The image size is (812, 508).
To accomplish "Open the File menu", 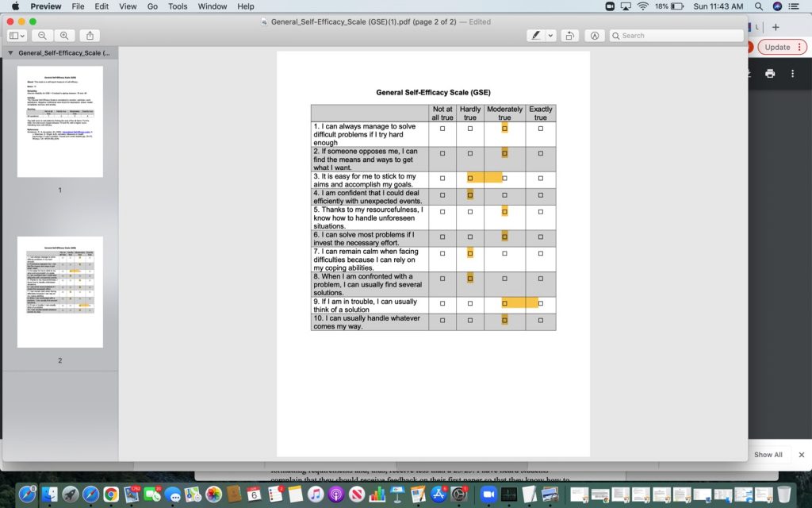I will pos(78,6).
